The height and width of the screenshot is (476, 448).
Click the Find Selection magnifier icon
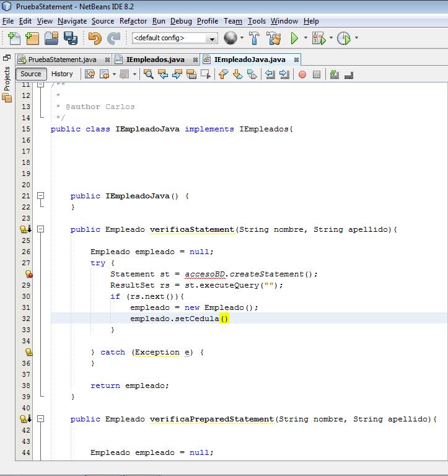tap(149, 74)
